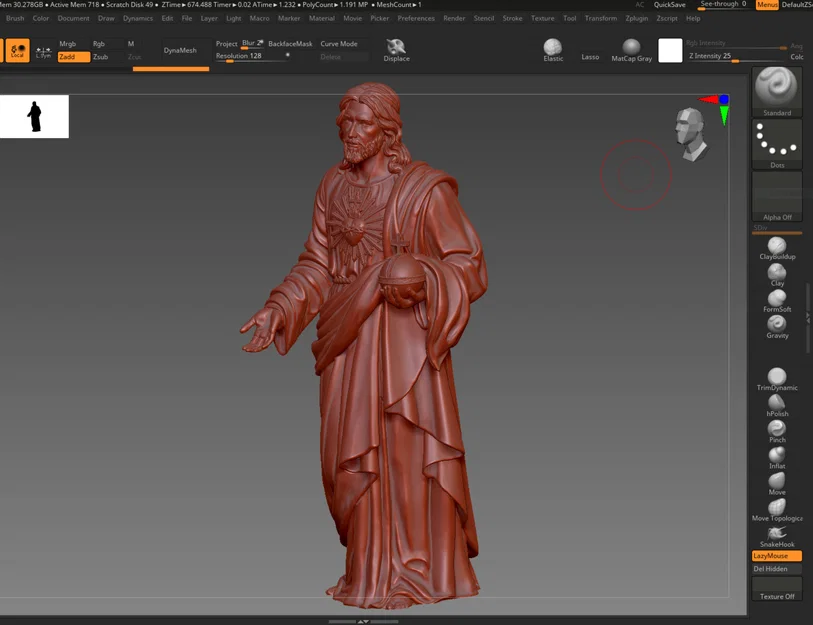813x625 pixels.
Task: Click the silhouette thumbnail preview
Action: 34,116
